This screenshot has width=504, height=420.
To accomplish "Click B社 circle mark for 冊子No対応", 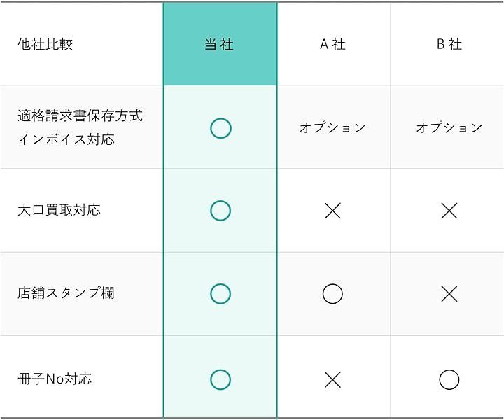I will (x=449, y=379).
